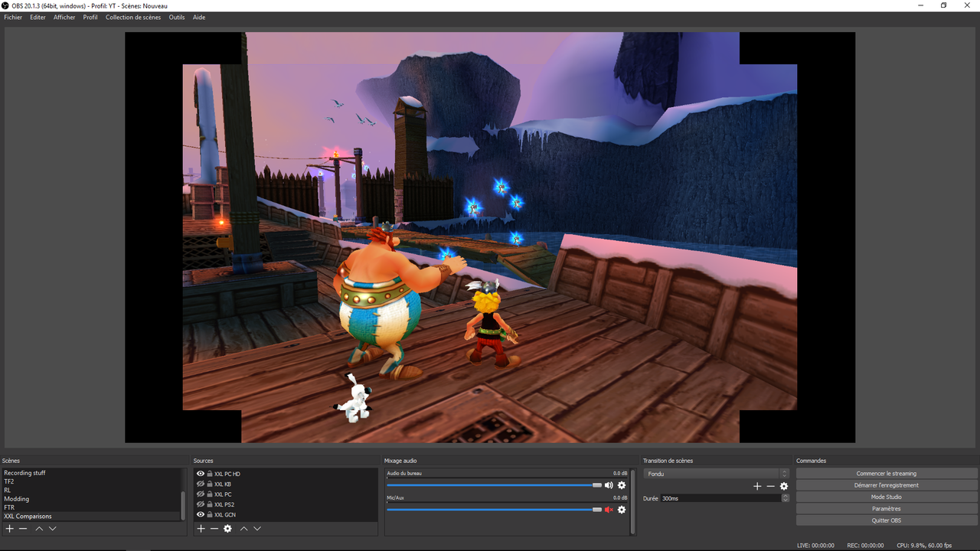This screenshot has height=551, width=980.
Task: Click the audio mixer scrollbar
Action: click(x=632, y=501)
